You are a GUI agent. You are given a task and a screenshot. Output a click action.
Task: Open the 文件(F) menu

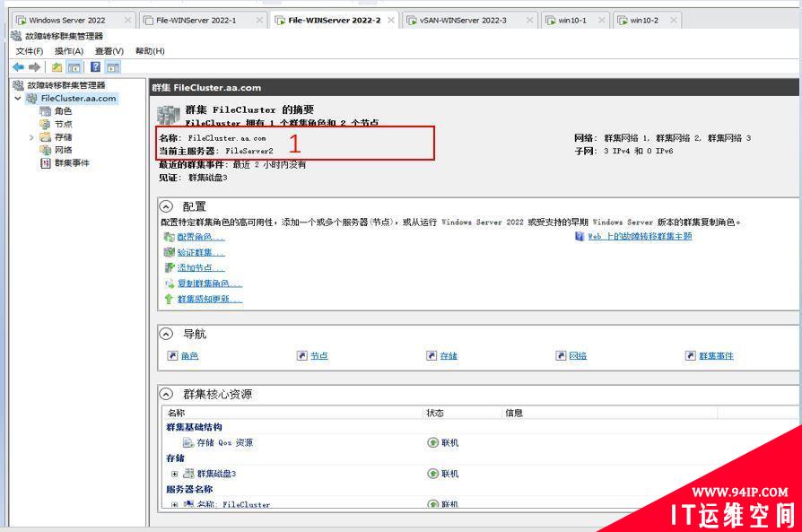(x=29, y=51)
